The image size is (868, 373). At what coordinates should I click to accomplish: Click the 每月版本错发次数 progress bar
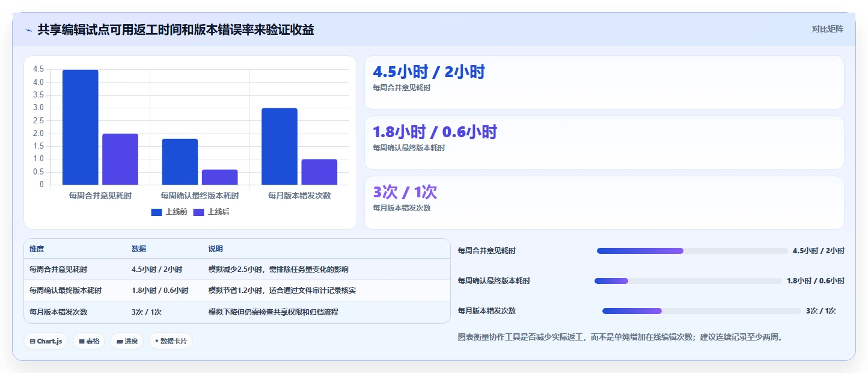point(701,311)
